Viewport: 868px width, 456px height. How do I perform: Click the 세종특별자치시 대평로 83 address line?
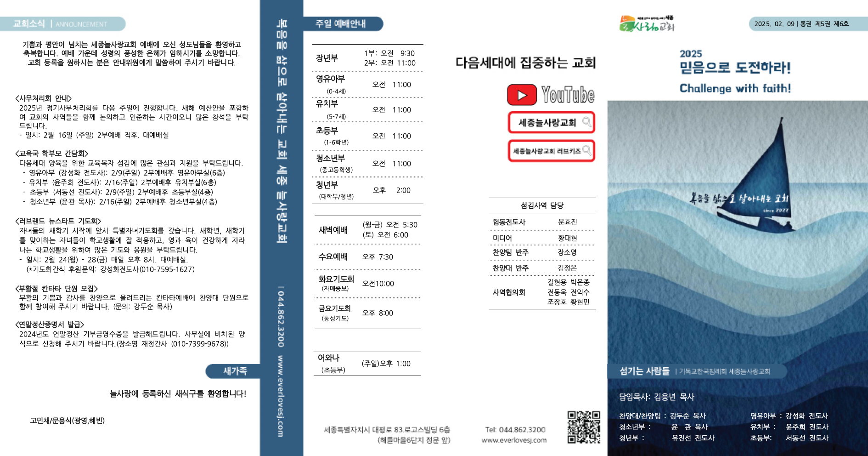click(x=387, y=429)
